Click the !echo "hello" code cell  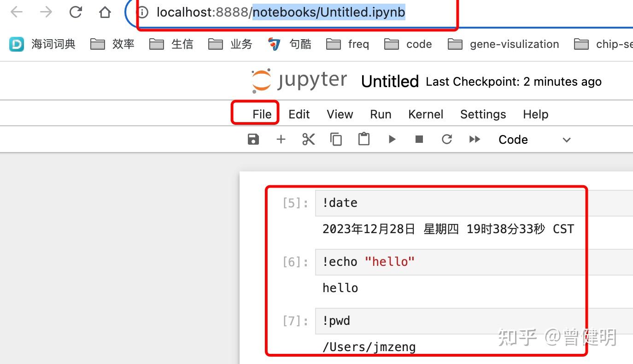(474, 262)
